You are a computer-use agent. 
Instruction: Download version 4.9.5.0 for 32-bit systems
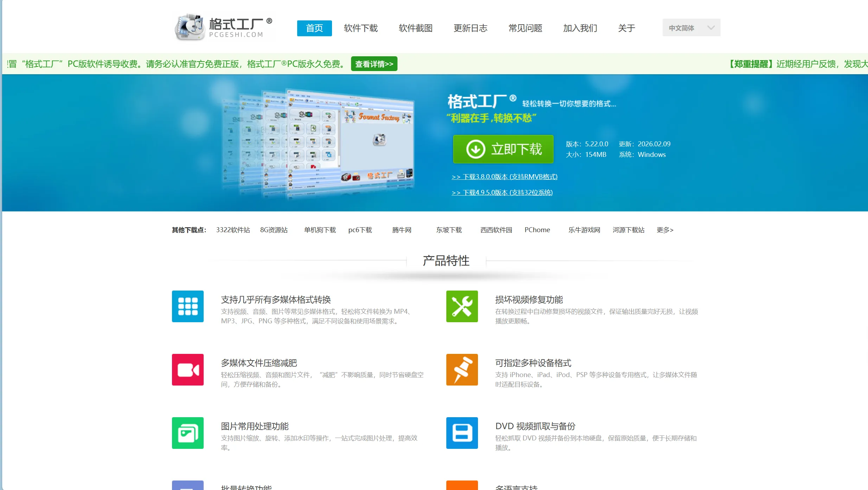point(502,192)
